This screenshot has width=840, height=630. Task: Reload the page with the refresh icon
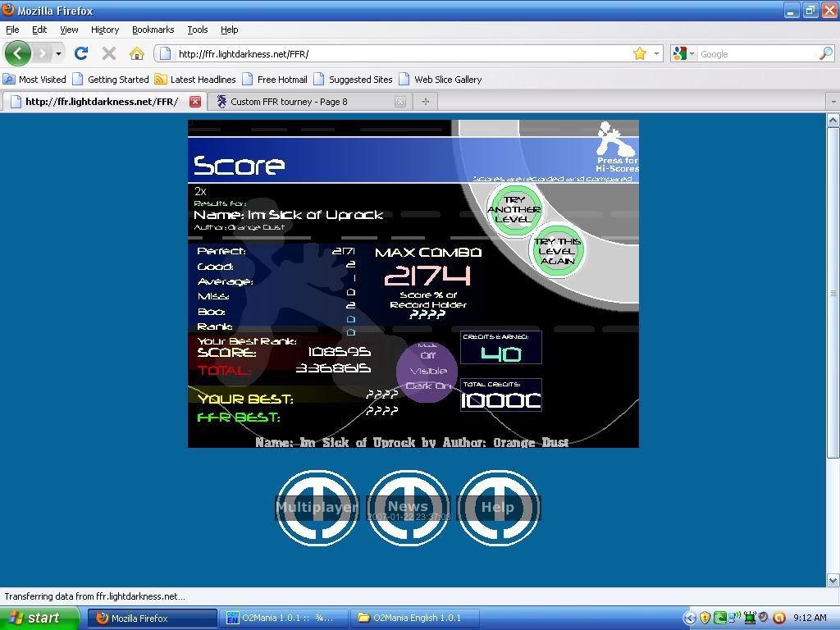tap(80, 54)
